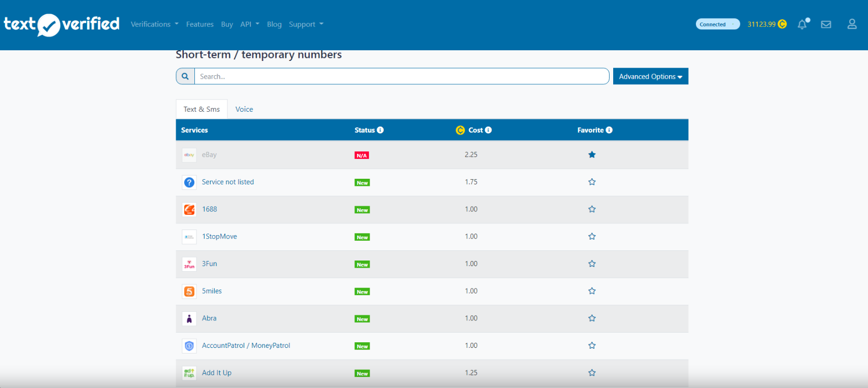
Task: Favorite the 1688 service star
Action: (x=592, y=209)
